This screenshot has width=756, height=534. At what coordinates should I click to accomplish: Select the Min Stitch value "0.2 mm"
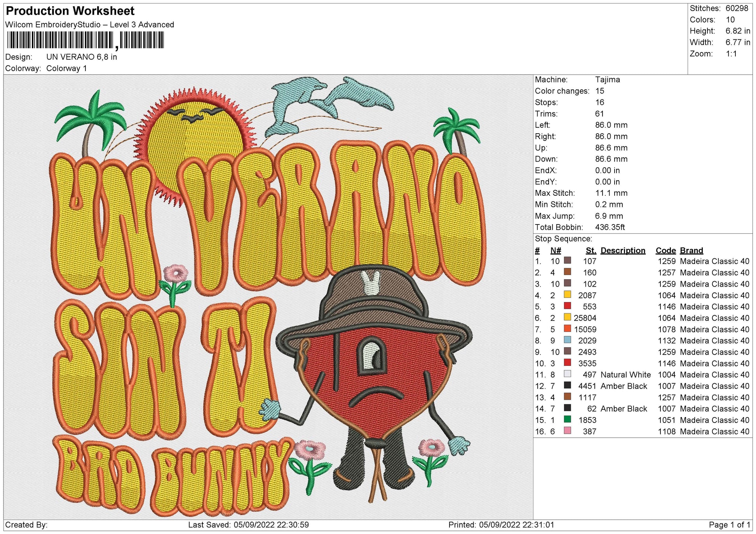point(609,204)
